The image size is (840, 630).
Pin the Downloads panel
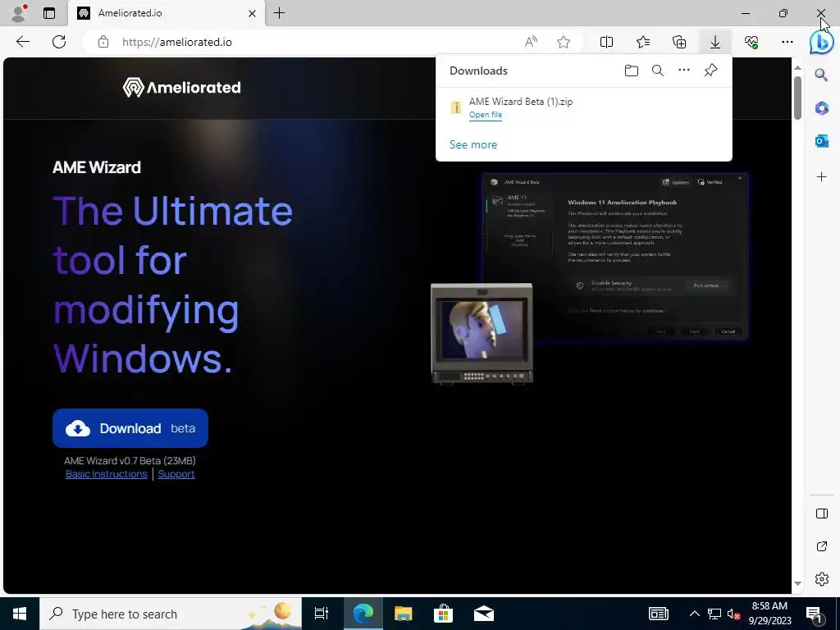(x=710, y=71)
